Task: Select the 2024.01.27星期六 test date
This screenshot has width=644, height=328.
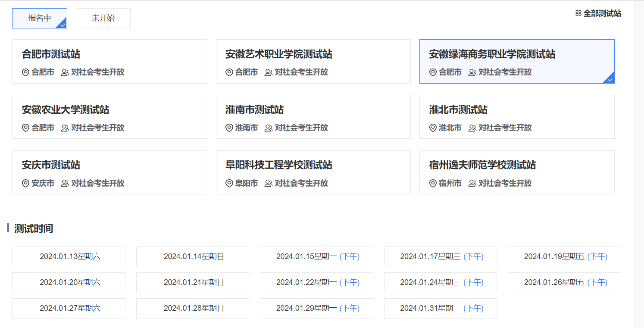Action: click(69, 309)
